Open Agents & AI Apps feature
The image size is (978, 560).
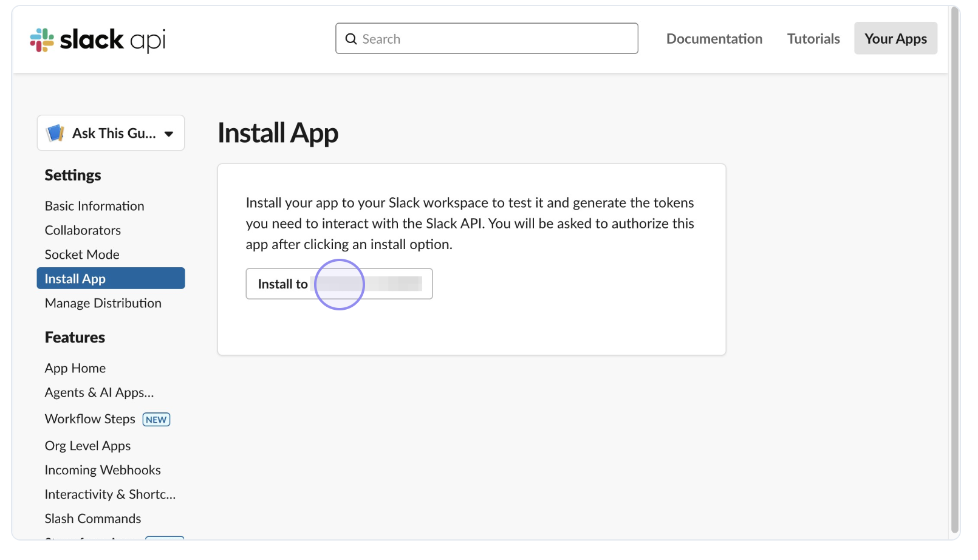tap(99, 392)
